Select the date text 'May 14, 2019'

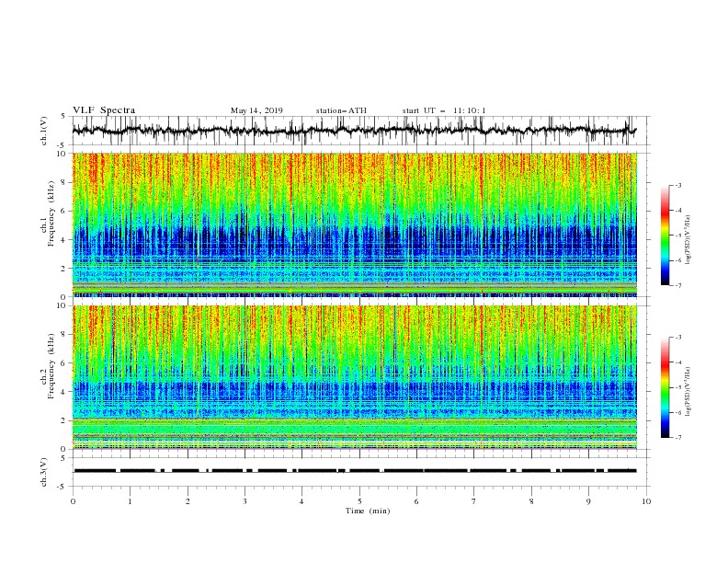coord(256,110)
